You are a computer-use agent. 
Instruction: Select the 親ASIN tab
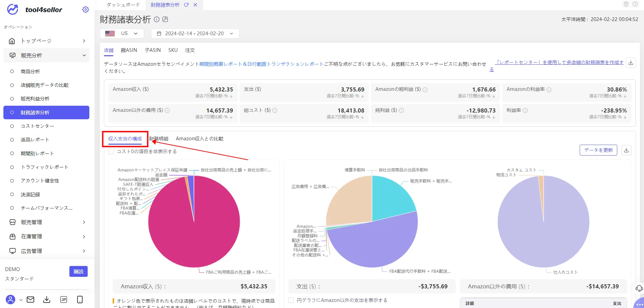129,50
